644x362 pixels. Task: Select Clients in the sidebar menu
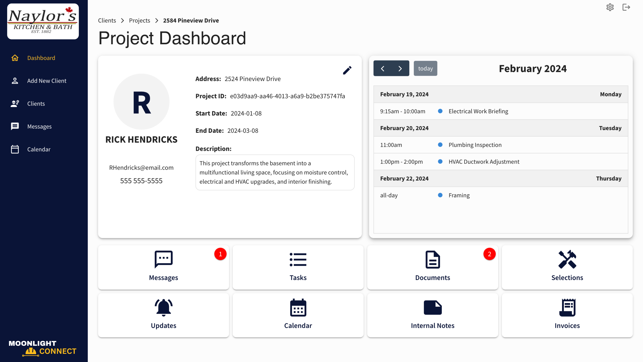(36, 104)
